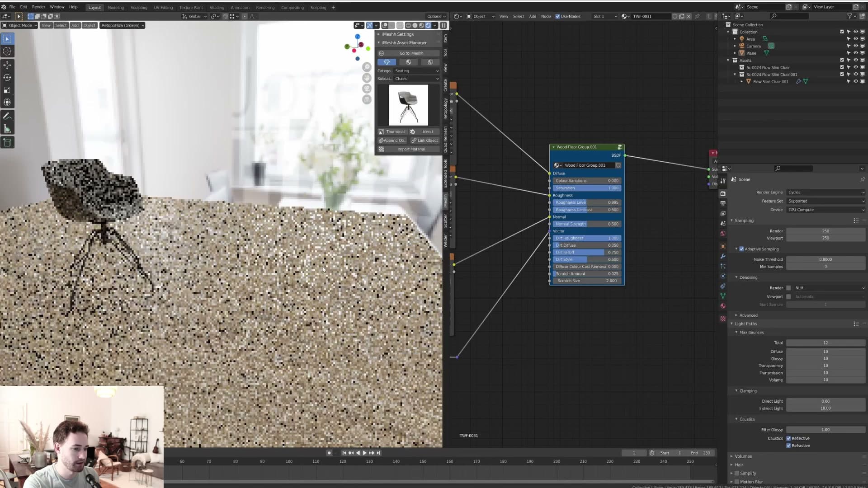The image size is (868, 488).
Task: Open Physics properties tab icon
Action: pos(723,276)
